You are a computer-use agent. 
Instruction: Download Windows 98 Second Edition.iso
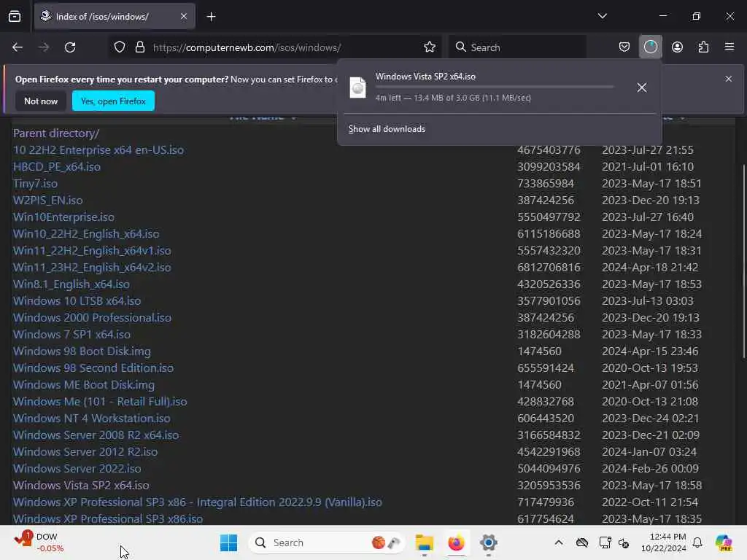coord(93,368)
